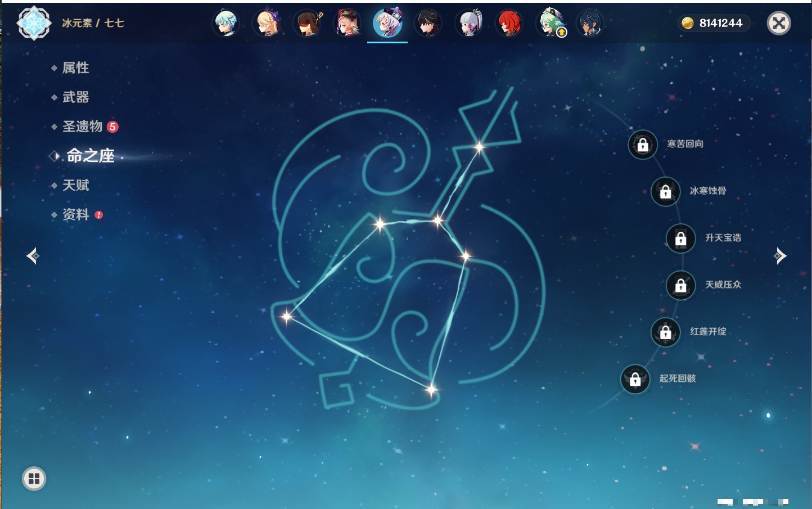Switch to the 武器 weapon tab
The height and width of the screenshot is (509, 812).
[x=75, y=97]
